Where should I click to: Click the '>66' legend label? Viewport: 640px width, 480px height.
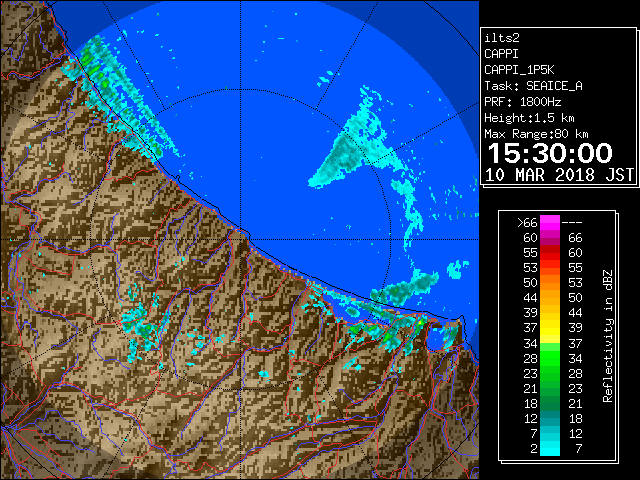pos(527,222)
